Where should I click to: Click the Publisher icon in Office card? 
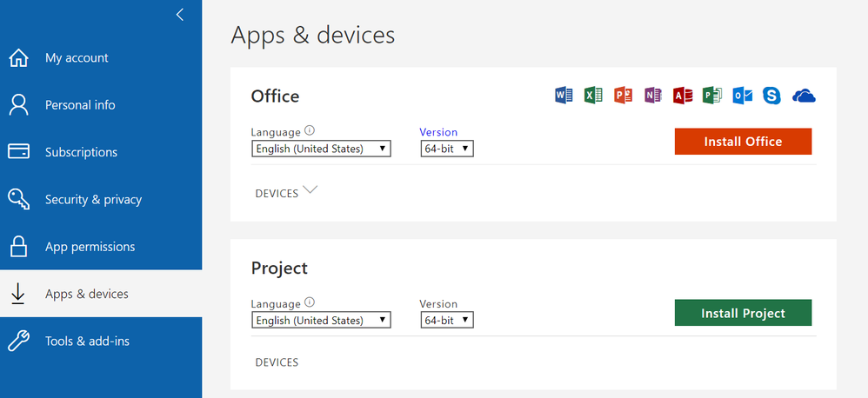(712, 95)
